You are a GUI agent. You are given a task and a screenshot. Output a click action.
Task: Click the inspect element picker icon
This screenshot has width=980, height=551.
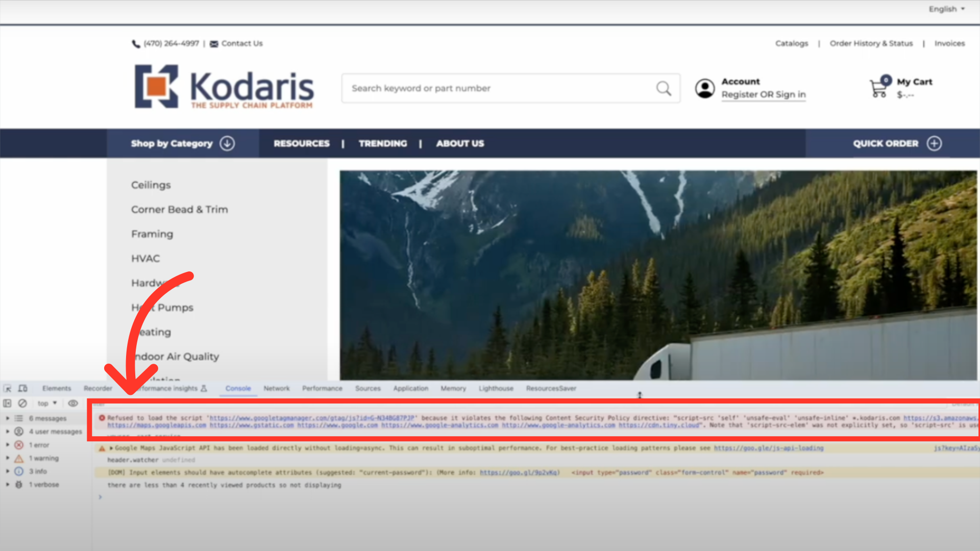coord(8,388)
